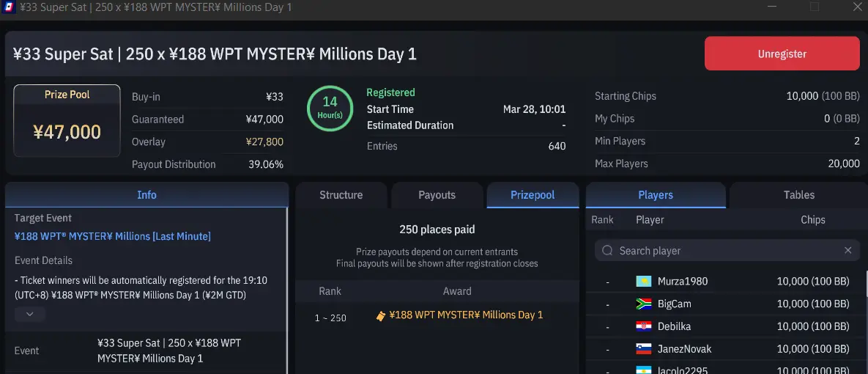Open the ¥188 WPT MYSTER¥ Millions target event link
This screenshot has height=374, width=868.
pos(113,236)
